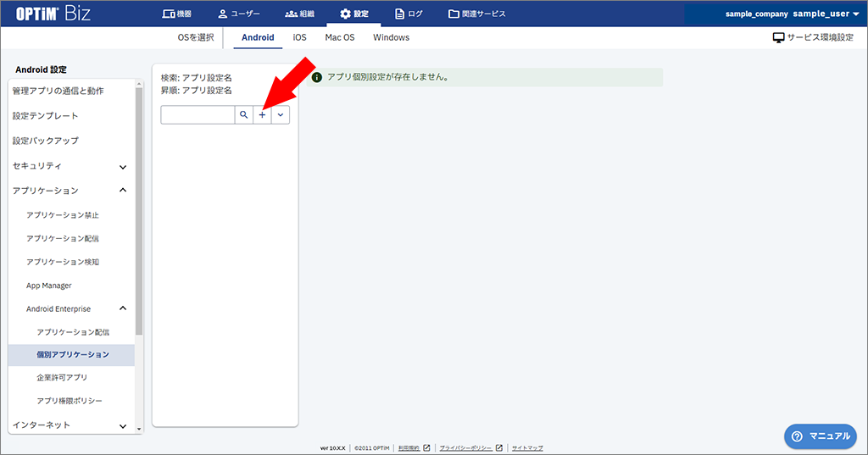Click the app setting name search field

click(x=198, y=115)
